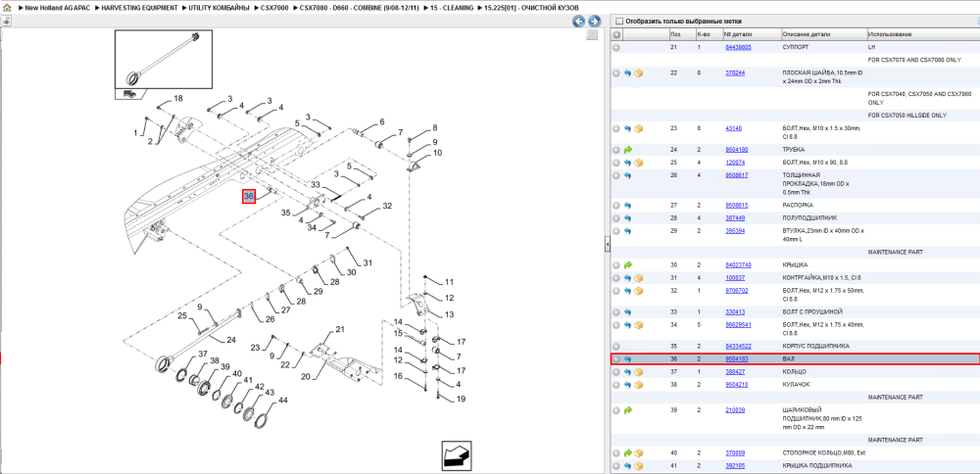This screenshot has width=980, height=474.
Task: Click the box icon on row 23
Action: point(638,128)
